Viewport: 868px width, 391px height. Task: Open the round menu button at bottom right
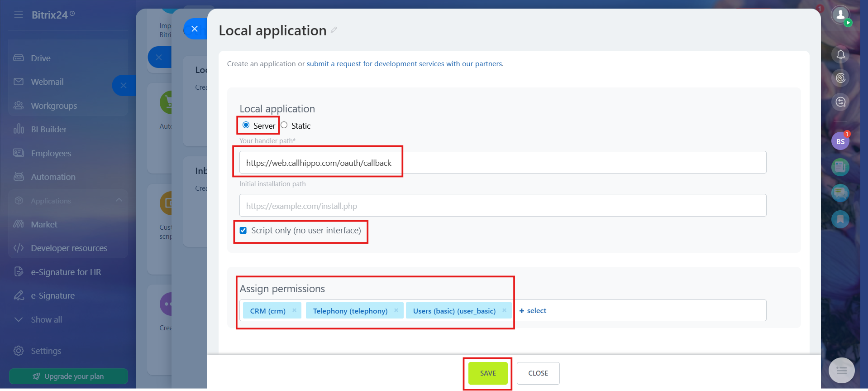tap(841, 371)
